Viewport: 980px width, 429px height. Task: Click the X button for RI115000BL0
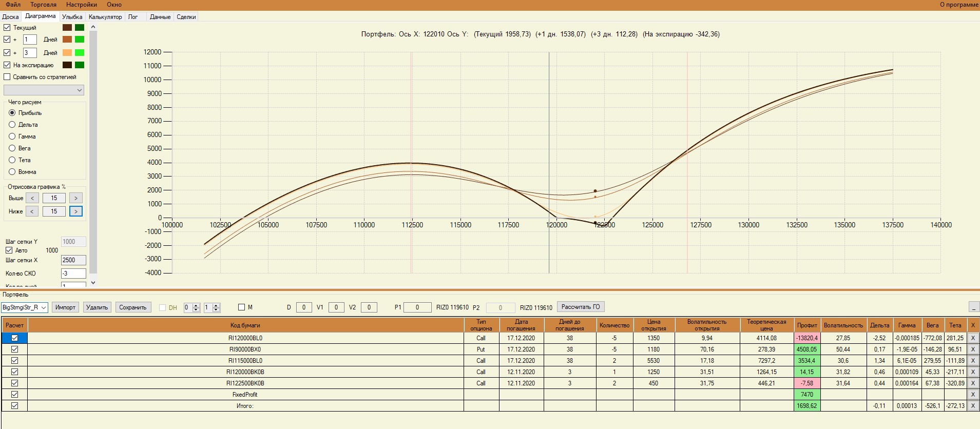[972, 361]
